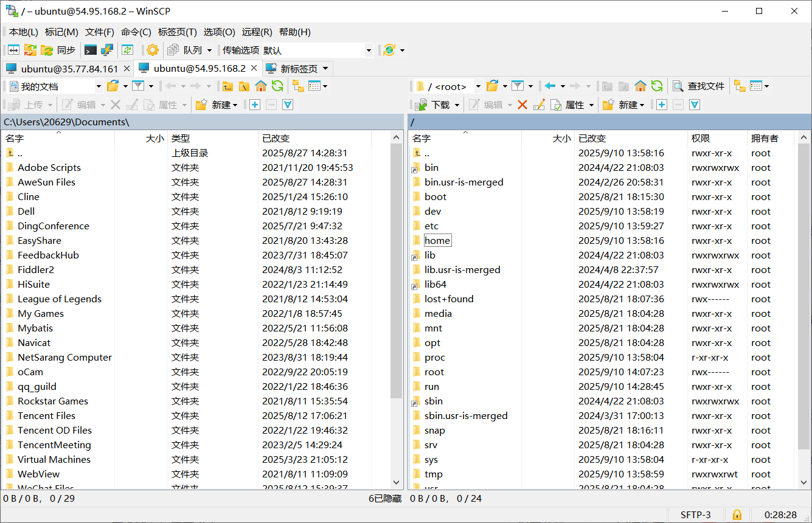Go to local root directory icon
The height and width of the screenshot is (523, 812).
[244, 86]
